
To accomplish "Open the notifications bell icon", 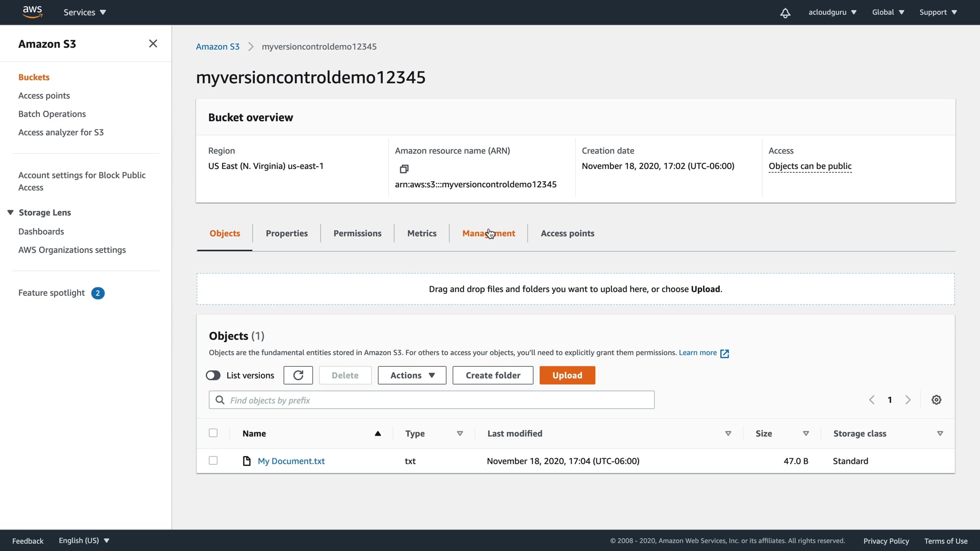I will point(785,13).
